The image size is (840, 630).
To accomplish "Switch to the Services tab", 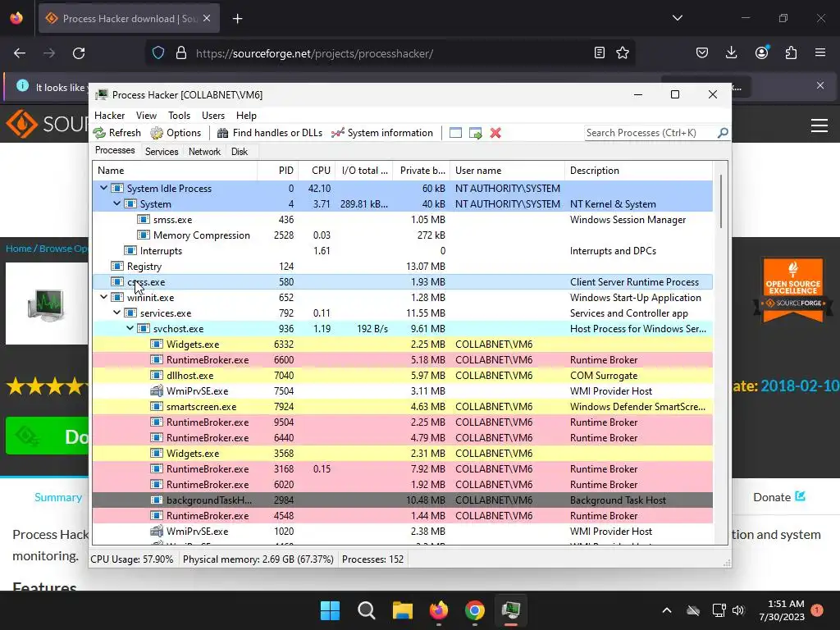I will [162, 152].
